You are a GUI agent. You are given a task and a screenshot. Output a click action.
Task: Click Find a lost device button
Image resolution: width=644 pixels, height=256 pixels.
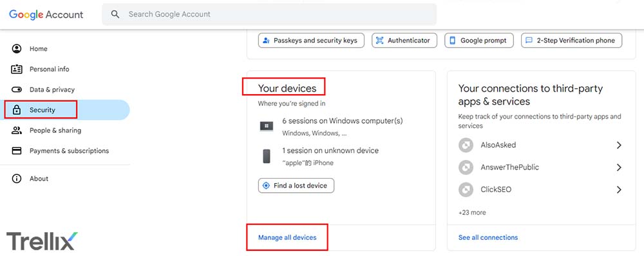[296, 186]
